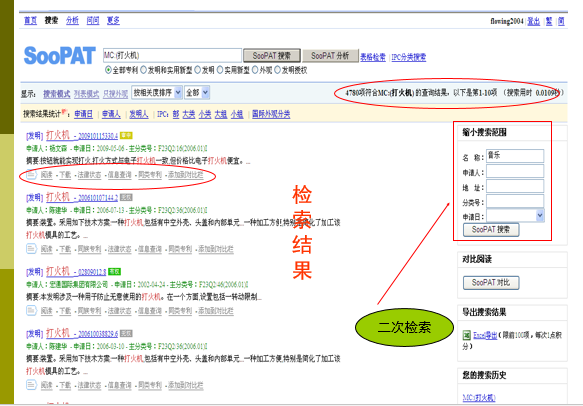Click 同类专利 under patent 200610038829.6
This screenshot has height=406, width=583.
pos(150,385)
